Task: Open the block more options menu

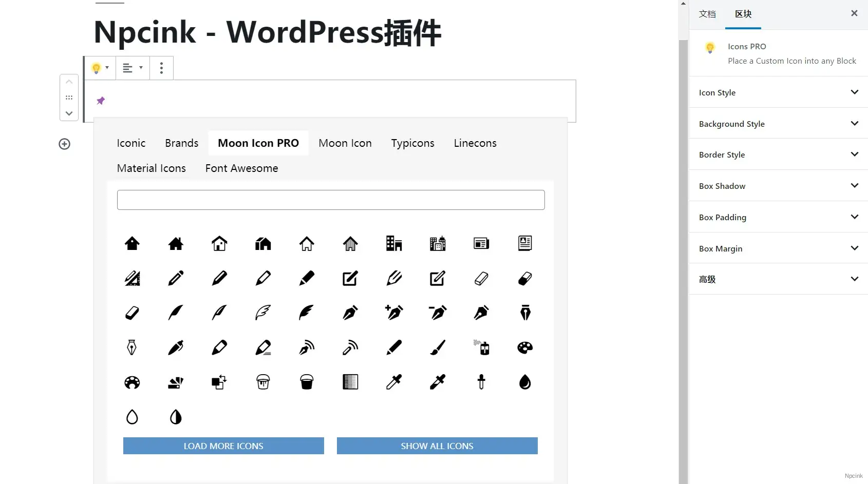Action: click(161, 68)
